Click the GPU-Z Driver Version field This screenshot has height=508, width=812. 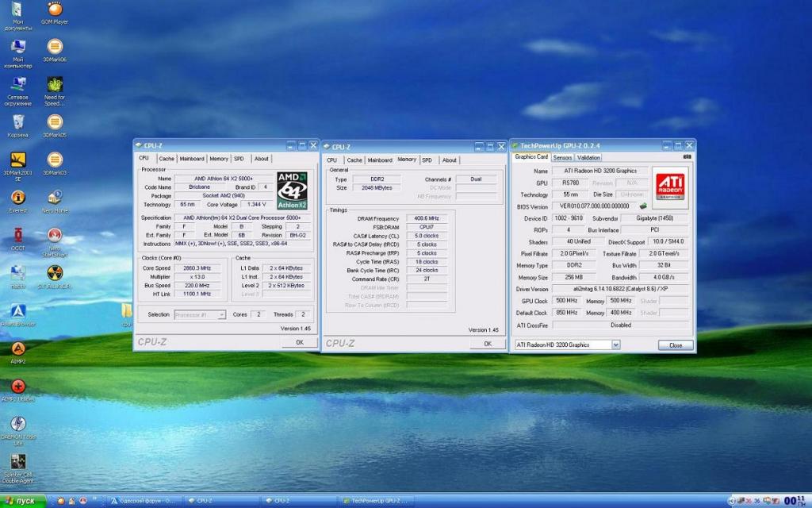pos(620,289)
